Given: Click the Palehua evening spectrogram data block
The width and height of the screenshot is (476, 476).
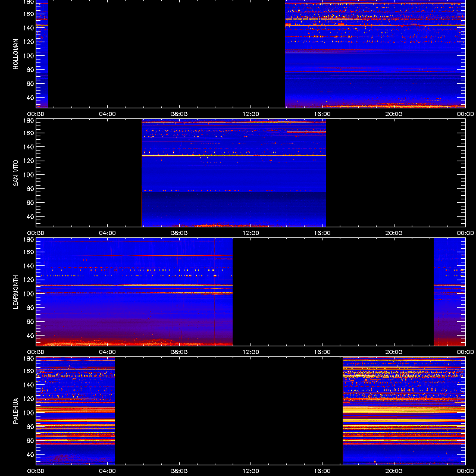Looking at the screenshot, I should click(x=404, y=411).
